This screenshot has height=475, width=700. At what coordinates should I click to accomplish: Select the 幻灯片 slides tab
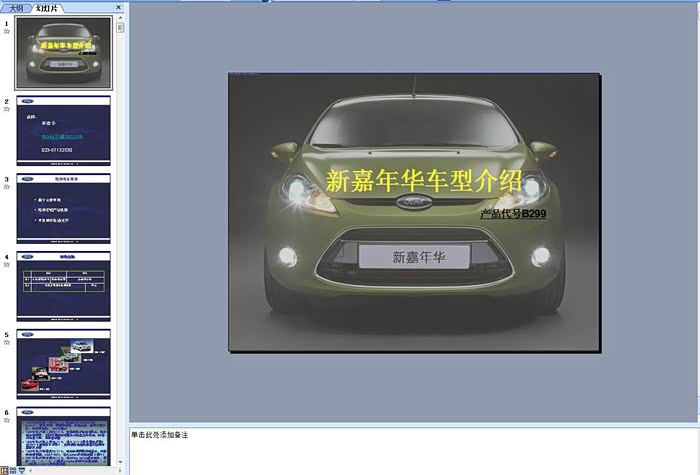47,8
